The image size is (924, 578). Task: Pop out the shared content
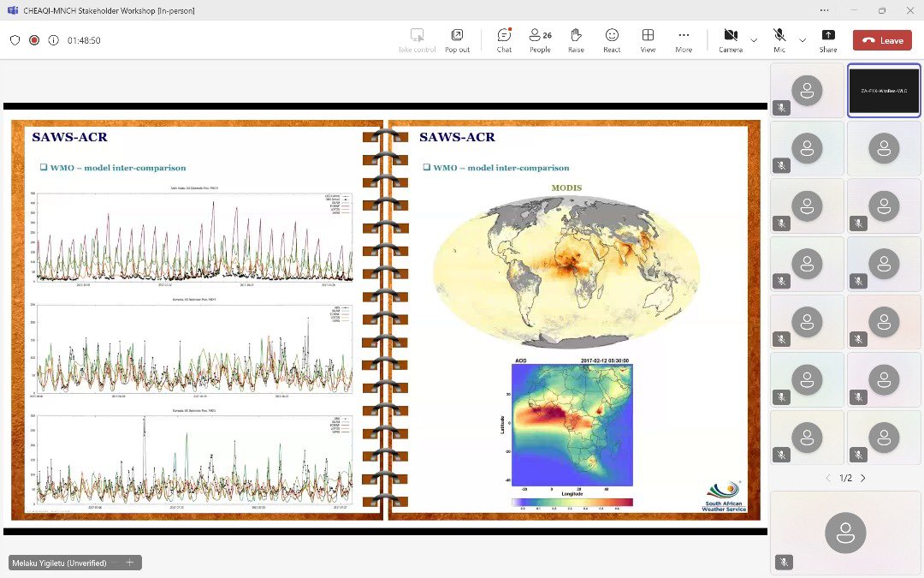coord(457,41)
